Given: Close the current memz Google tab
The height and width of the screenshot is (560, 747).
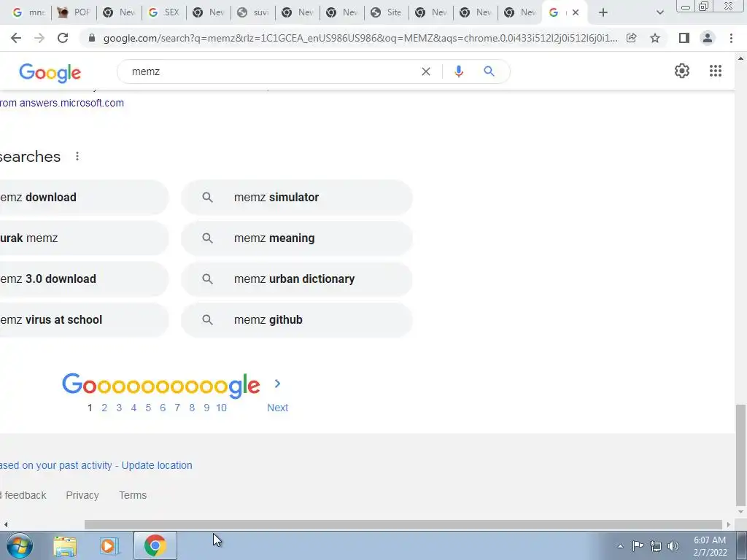Looking at the screenshot, I should point(576,12).
